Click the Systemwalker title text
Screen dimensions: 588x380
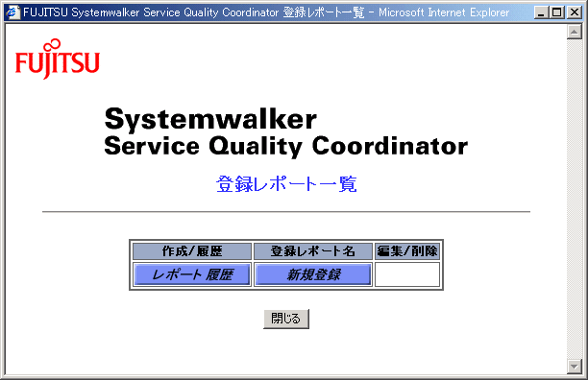210,119
